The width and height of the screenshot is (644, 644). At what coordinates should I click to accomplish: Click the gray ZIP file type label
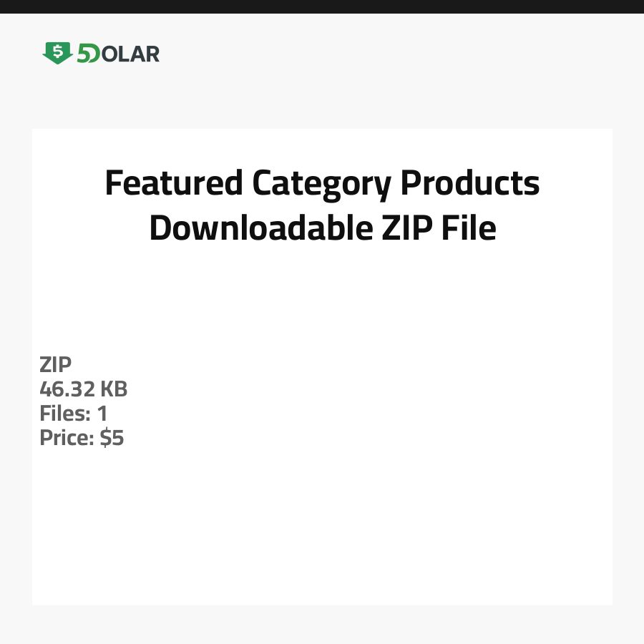click(x=56, y=365)
